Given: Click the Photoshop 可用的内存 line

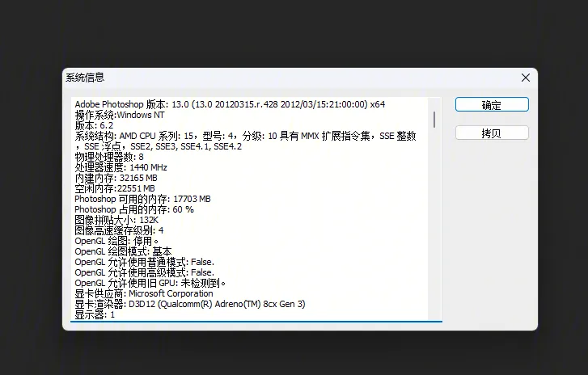Looking at the screenshot, I should tap(142, 199).
